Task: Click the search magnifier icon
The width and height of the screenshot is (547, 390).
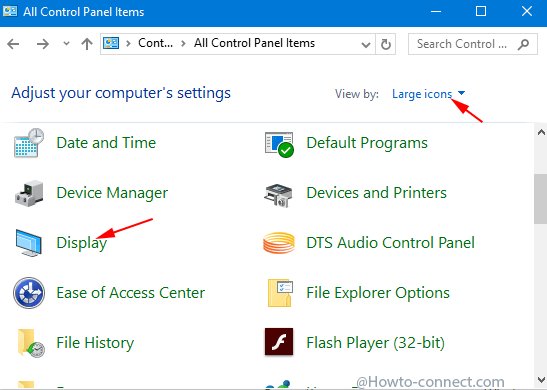Action: click(x=523, y=44)
